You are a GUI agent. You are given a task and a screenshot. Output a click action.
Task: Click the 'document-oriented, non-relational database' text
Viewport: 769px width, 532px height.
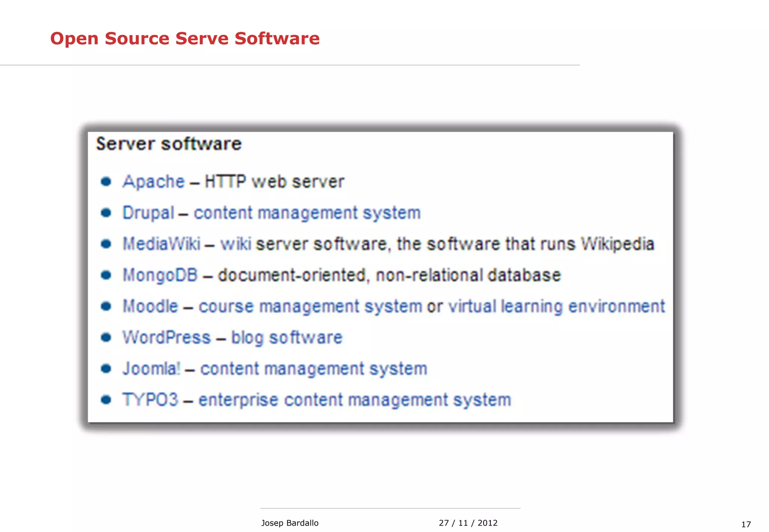click(x=389, y=275)
